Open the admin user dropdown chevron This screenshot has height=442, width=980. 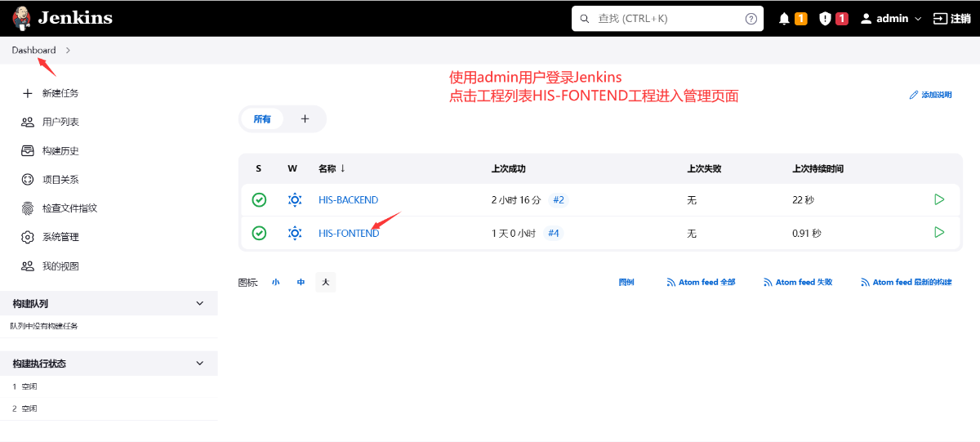pyautogui.click(x=918, y=19)
